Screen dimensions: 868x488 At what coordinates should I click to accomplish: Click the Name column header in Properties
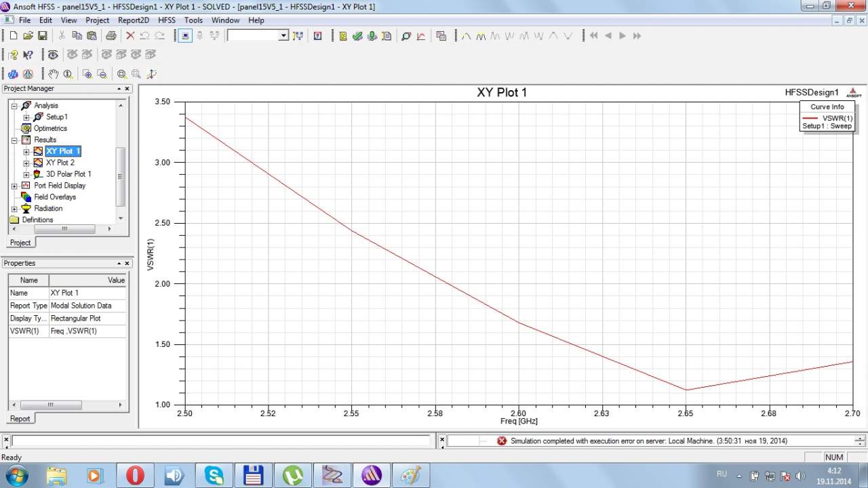pyautogui.click(x=28, y=280)
